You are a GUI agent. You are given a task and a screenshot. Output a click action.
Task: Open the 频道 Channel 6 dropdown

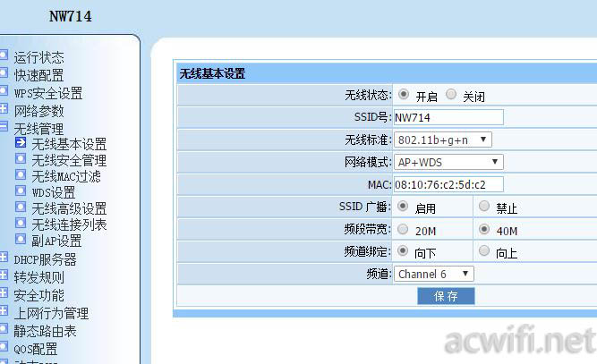(434, 274)
